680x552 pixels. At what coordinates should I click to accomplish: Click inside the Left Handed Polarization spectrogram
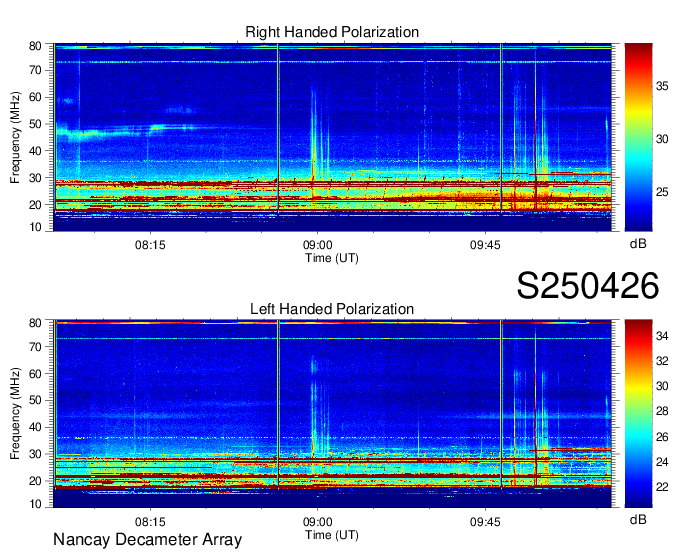coord(332,414)
